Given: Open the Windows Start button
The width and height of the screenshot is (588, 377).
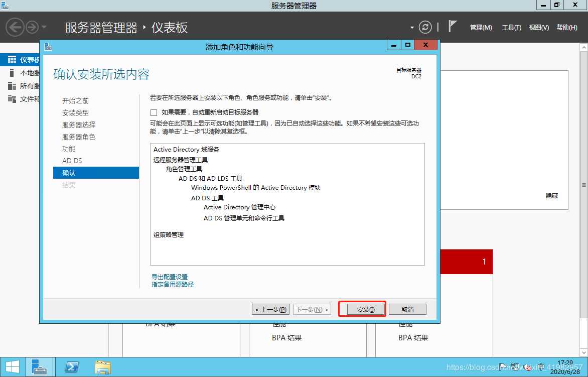Looking at the screenshot, I should click(x=12, y=367).
